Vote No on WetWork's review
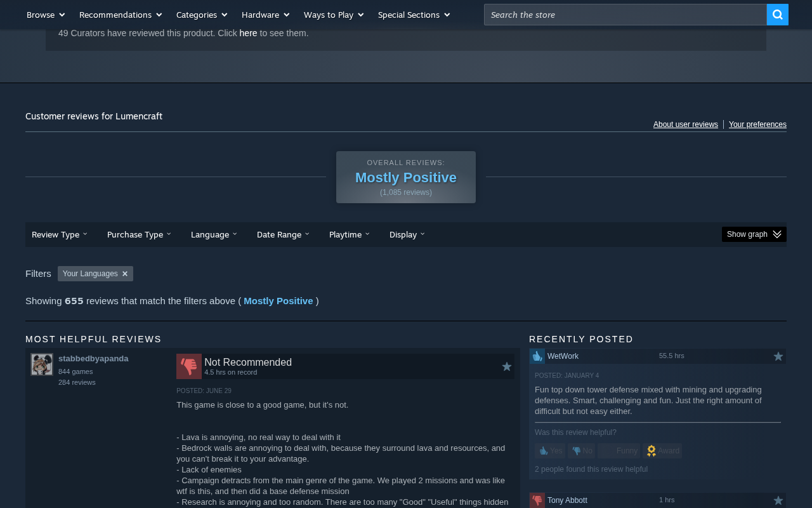This screenshot has width=812, height=508. 582,451
